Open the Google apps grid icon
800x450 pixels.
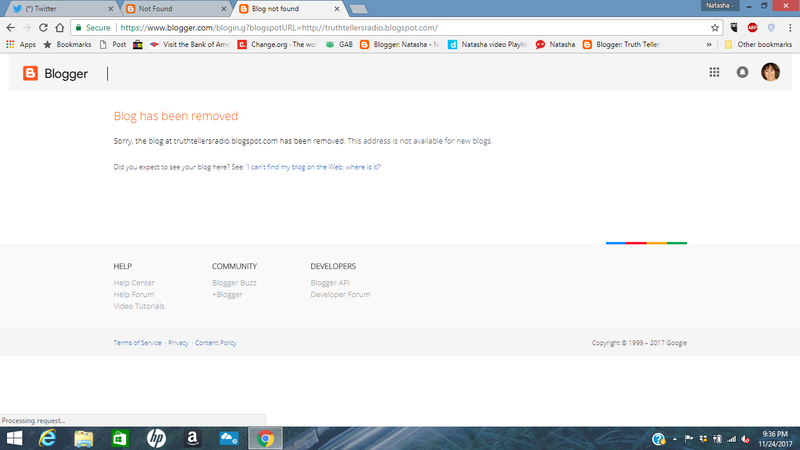714,72
